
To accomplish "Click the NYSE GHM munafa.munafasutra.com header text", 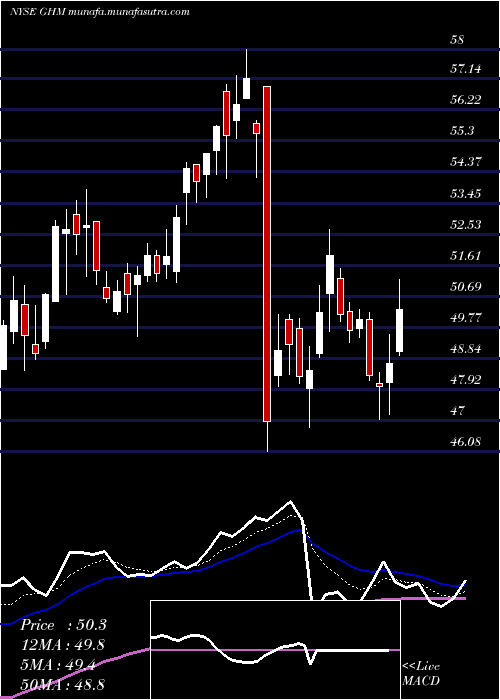I will point(100,12).
